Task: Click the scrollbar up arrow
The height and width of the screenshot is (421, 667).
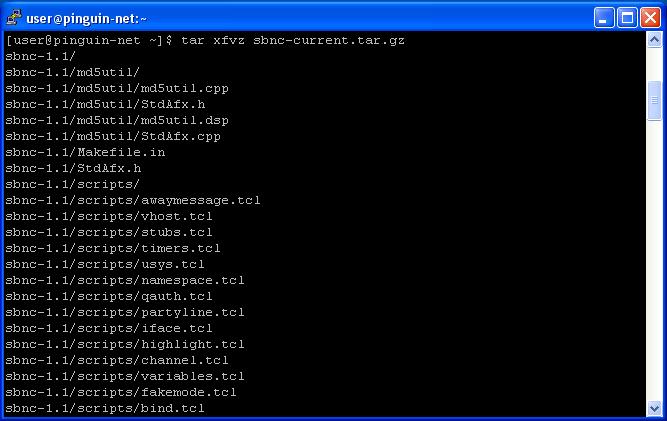Action: click(x=654, y=40)
